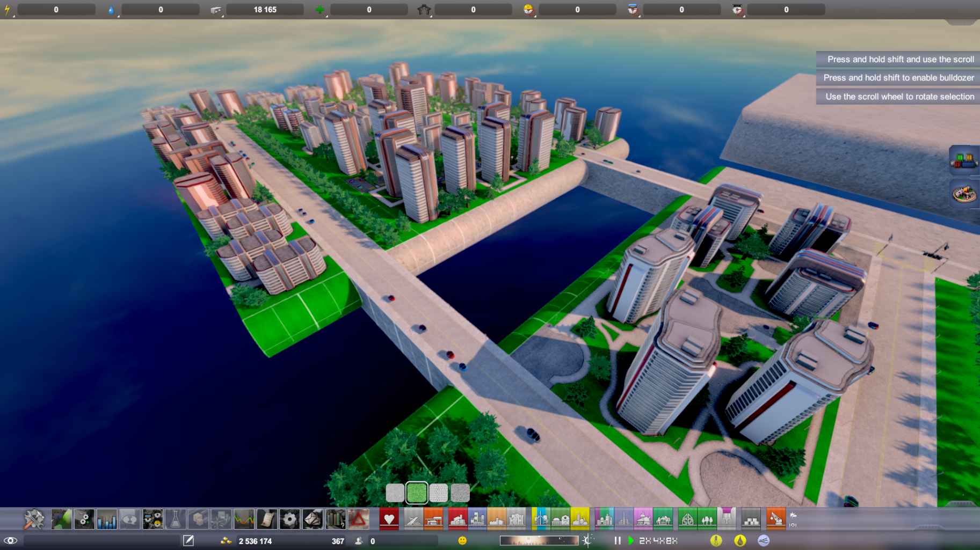Open the gear settings icon
This screenshot has height=550, width=980.
(289, 519)
